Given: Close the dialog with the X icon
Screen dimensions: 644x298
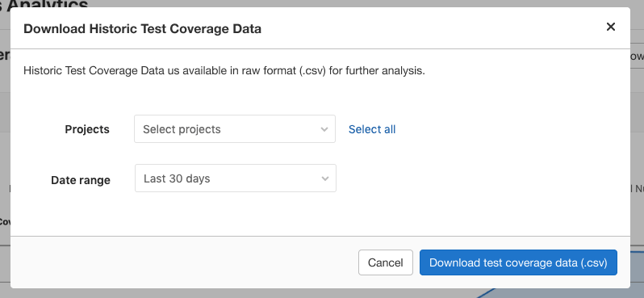Looking at the screenshot, I should 611,27.
